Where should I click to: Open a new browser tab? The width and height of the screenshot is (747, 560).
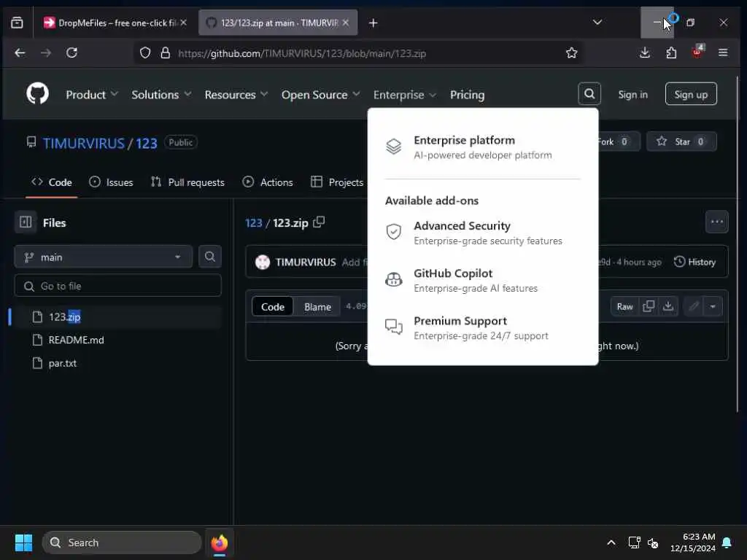373,23
